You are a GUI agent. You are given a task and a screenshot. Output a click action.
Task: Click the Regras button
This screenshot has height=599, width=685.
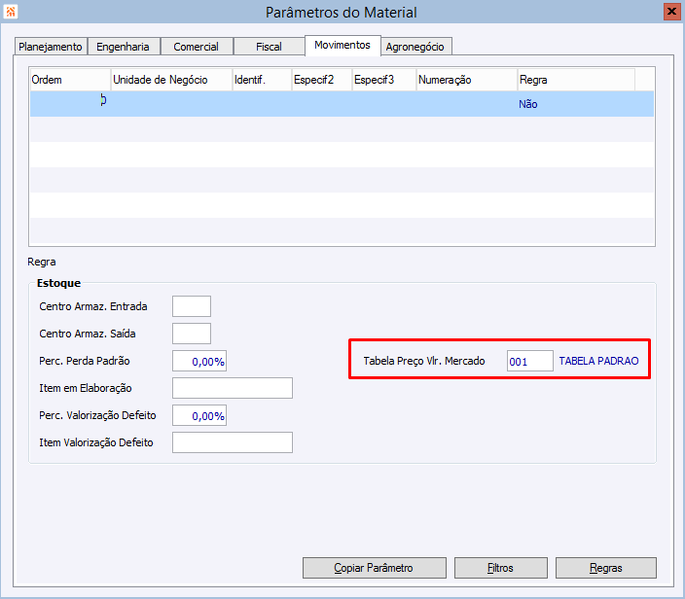pyautogui.click(x=606, y=568)
